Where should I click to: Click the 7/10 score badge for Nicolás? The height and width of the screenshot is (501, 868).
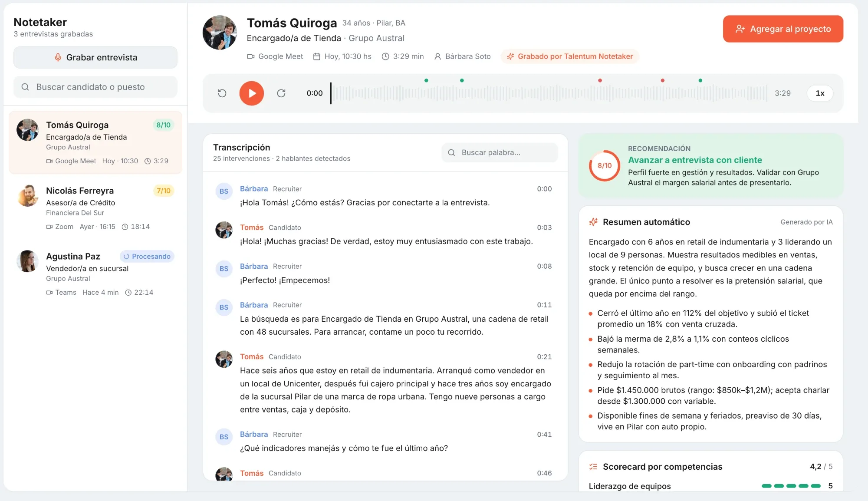164,191
